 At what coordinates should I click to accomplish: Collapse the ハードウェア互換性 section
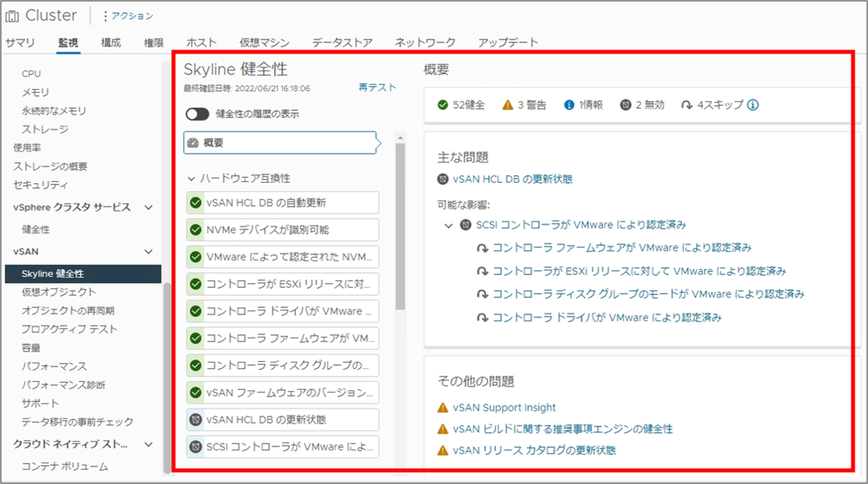click(x=191, y=178)
